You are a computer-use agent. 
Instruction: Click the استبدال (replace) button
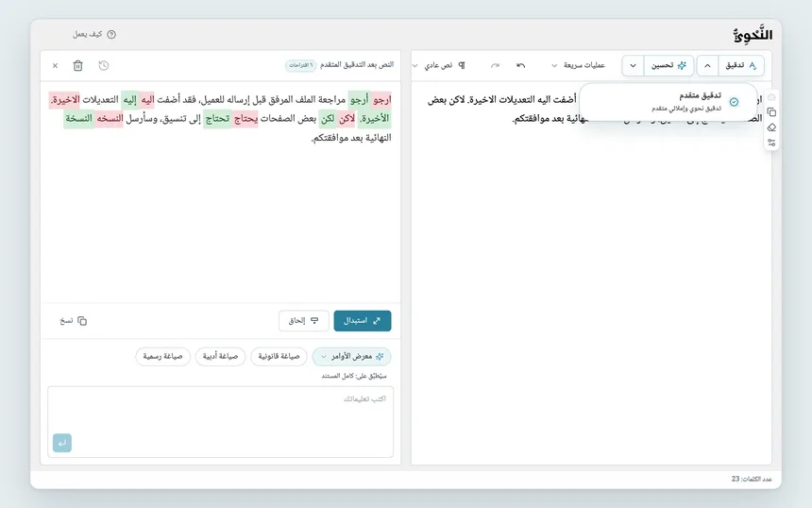pos(363,320)
